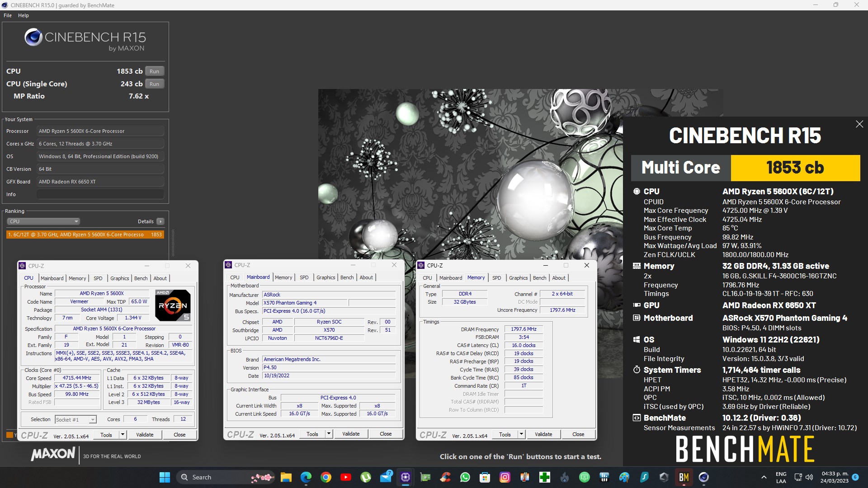The image size is (868, 488).
Task: Open CPU tab in the middle CPU-Z window
Action: tap(235, 277)
